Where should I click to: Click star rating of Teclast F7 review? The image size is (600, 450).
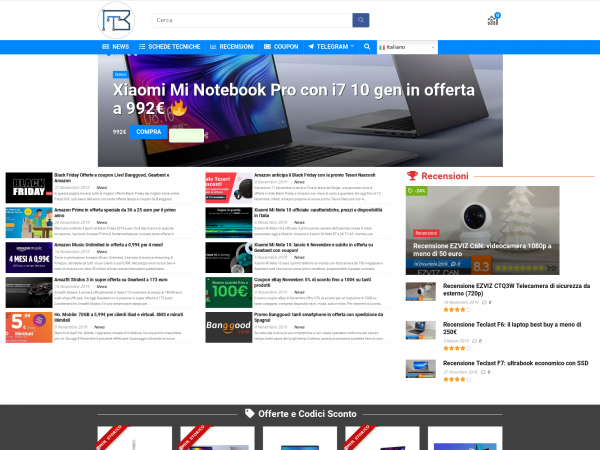[x=457, y=380]
